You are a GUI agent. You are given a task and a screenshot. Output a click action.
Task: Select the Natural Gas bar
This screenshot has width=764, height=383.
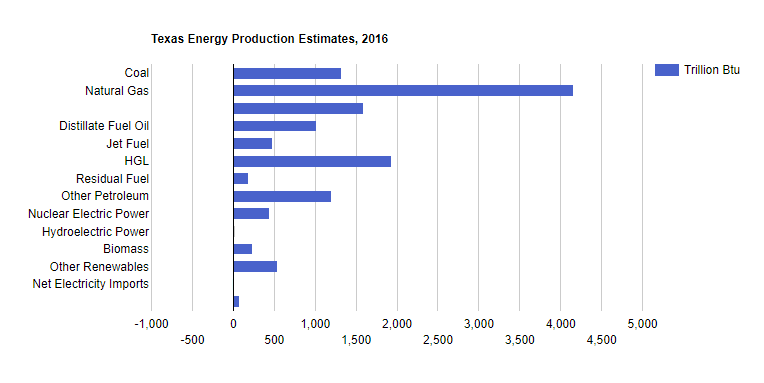[403, 91]
